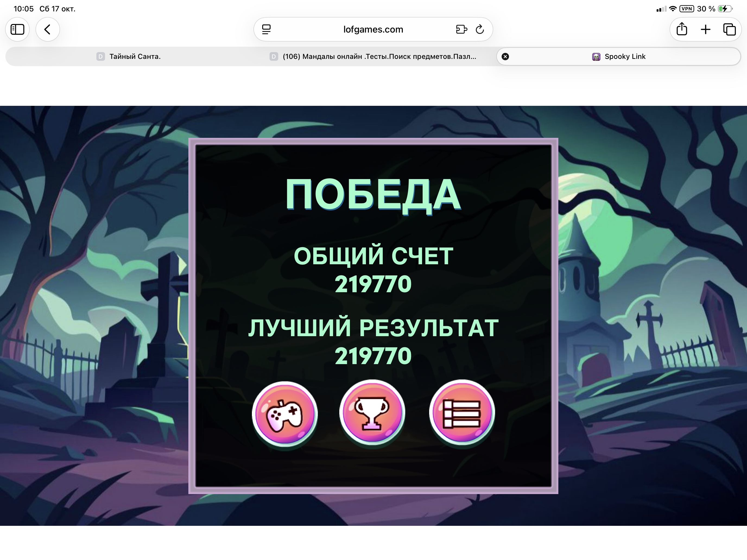Tap the Wi-Fi status icon

[673, 9]
